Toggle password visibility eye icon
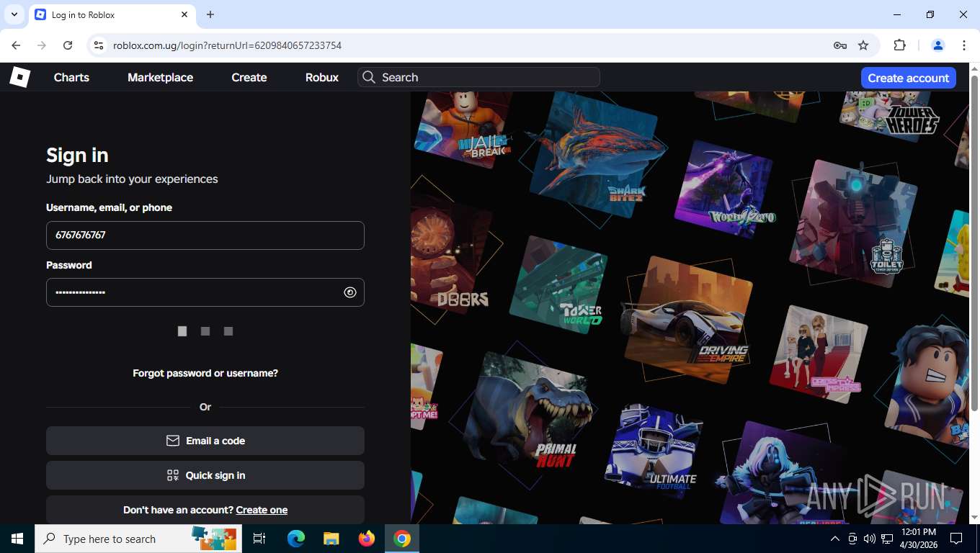The height and width of the screenshot is (553, 980). tap(350, 292)
